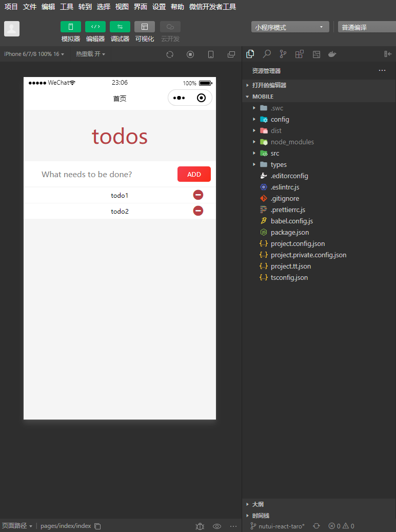Open the search icon in sidebar
This screenshot has height=532, width=396.
click(267, 54)
